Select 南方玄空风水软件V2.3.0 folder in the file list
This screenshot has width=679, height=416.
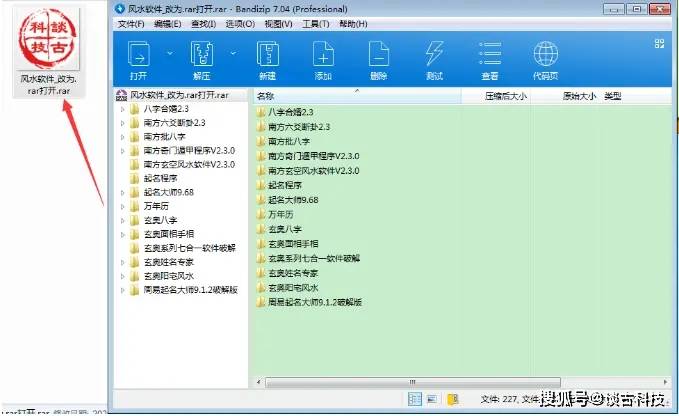(307, 171)
